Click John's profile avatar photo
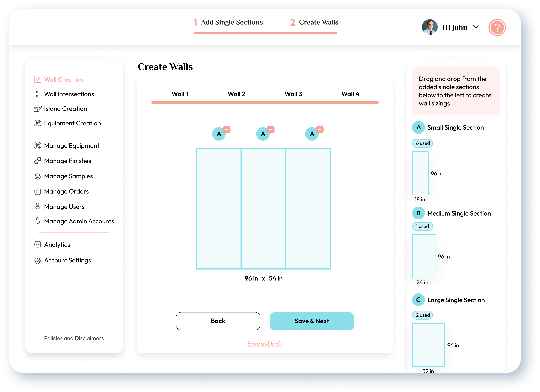 pos(430,27)
